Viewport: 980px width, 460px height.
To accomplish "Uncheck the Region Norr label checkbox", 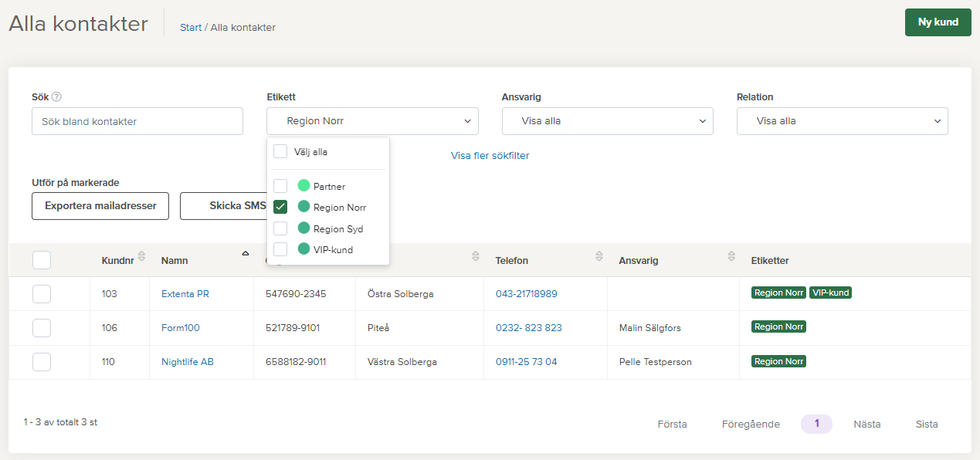I will 280,207.
